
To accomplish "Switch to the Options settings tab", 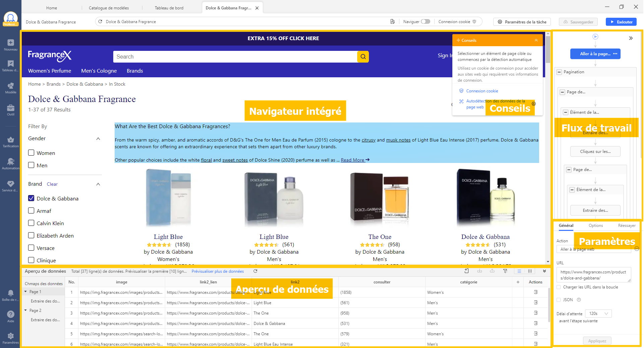I will click(x=596, y=226).
